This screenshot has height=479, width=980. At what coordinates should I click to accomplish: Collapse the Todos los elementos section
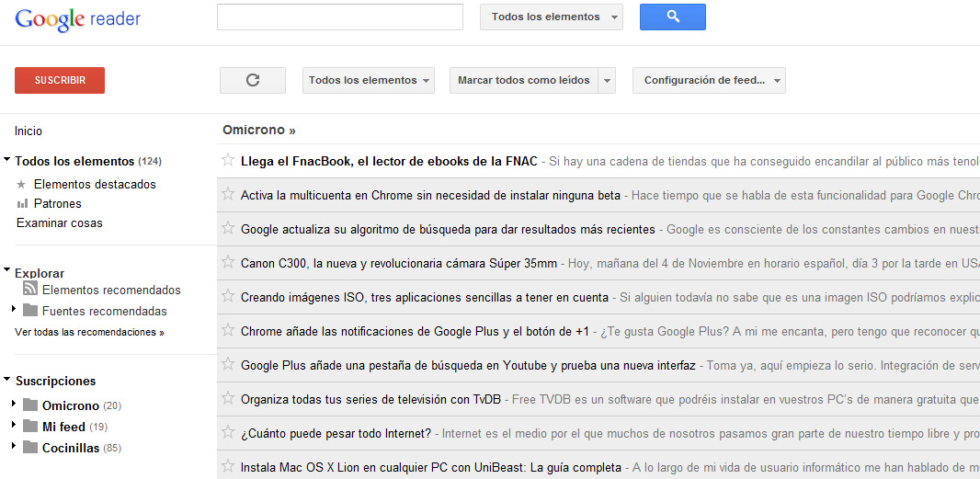click(x=6, y=160)
